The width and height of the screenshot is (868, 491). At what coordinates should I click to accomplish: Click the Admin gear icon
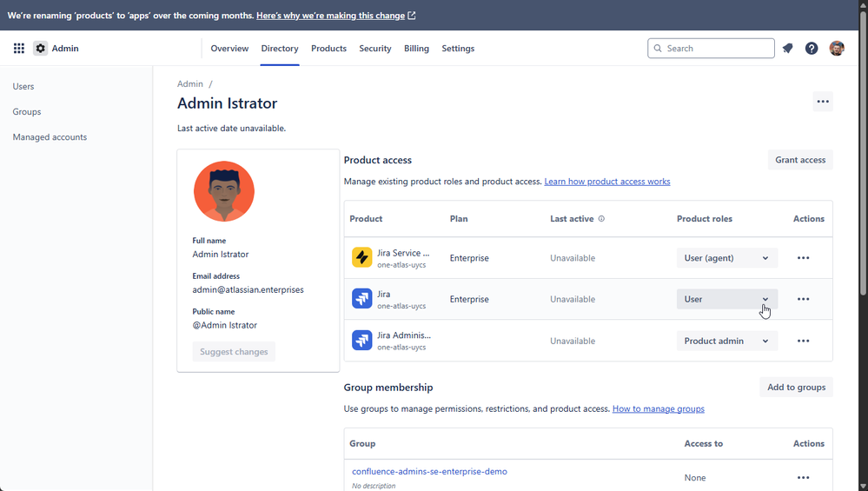coord(41,48)
